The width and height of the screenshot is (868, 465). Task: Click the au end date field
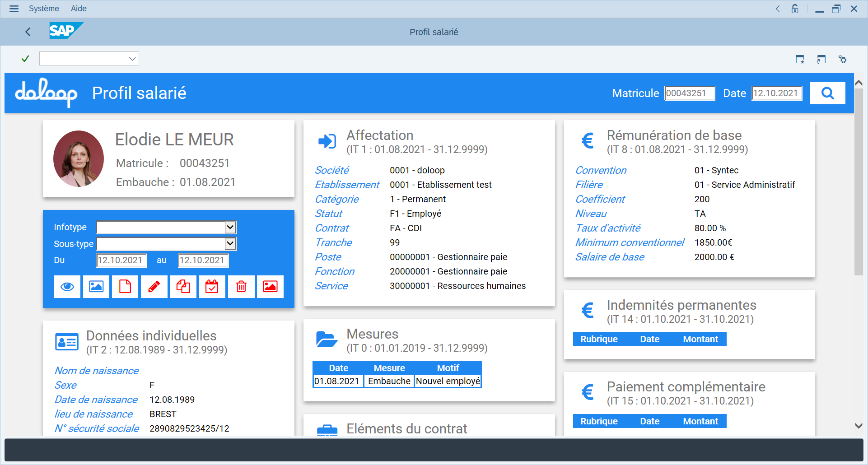coord(203,260)
